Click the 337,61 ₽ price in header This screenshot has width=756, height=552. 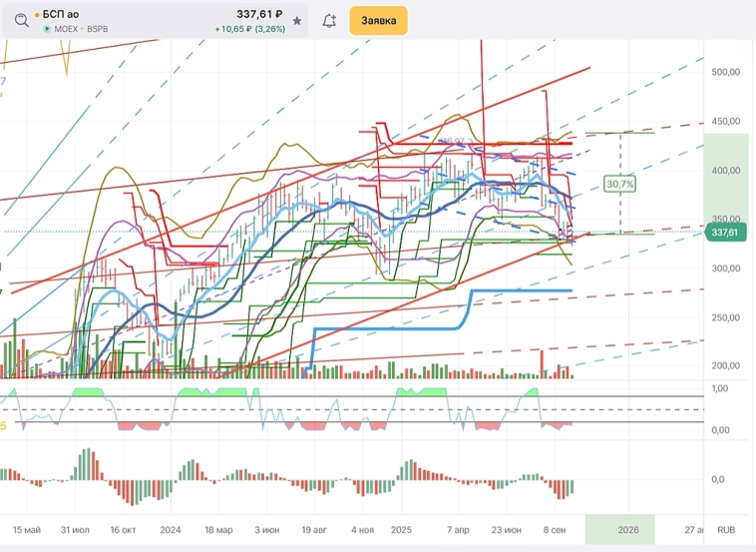(x=259, y=15)
